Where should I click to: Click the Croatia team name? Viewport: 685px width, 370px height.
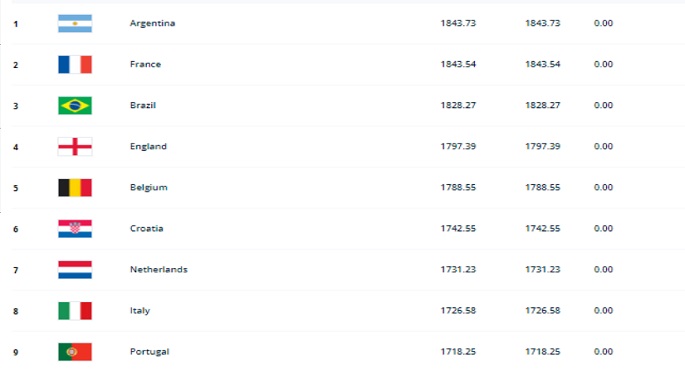pyautogui.click(x=146, y=228)
